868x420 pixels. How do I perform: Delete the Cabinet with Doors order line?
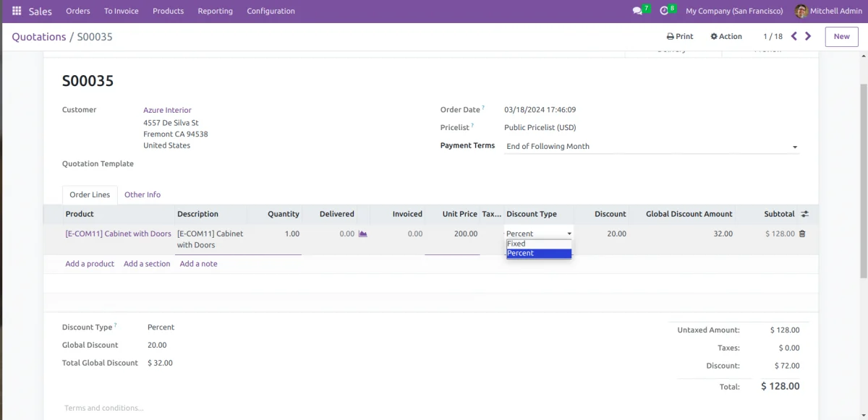802,233
